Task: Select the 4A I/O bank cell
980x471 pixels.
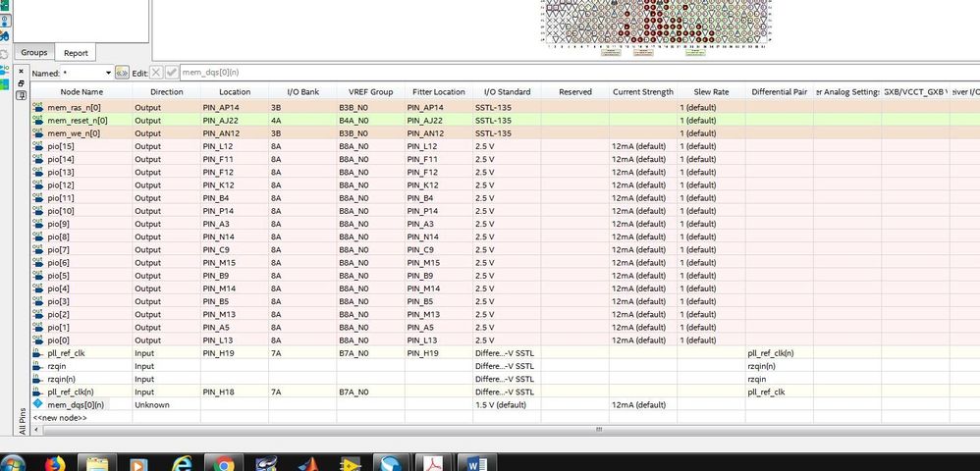Action: [x=302, y=121]
